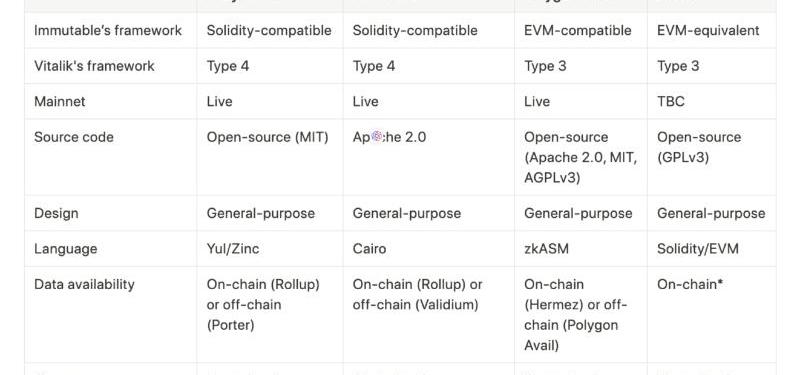Viewport: 800px width, 375px height.
Task: Click the purple cursor icon in Apache 2.0
Action: pos(377,136)
